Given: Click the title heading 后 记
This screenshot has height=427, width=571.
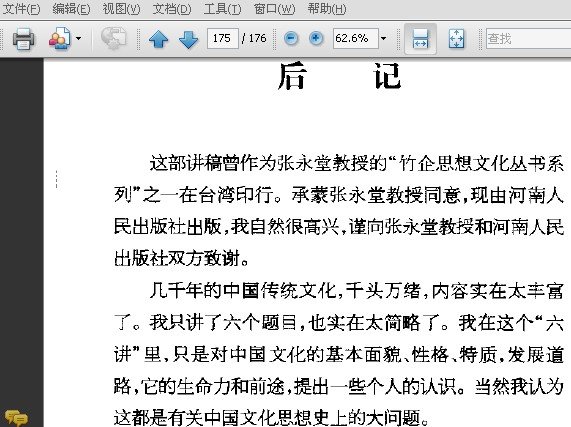Looking at the screenshot, I should 339,76.
